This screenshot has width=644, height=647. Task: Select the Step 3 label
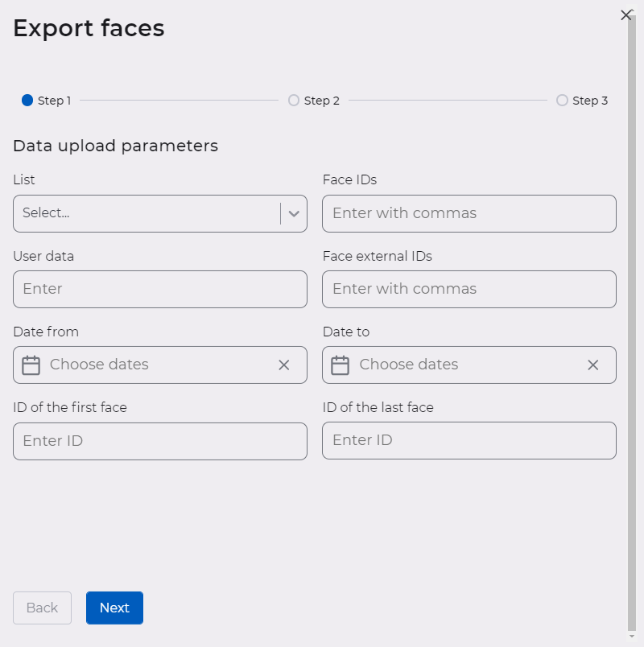589,100
